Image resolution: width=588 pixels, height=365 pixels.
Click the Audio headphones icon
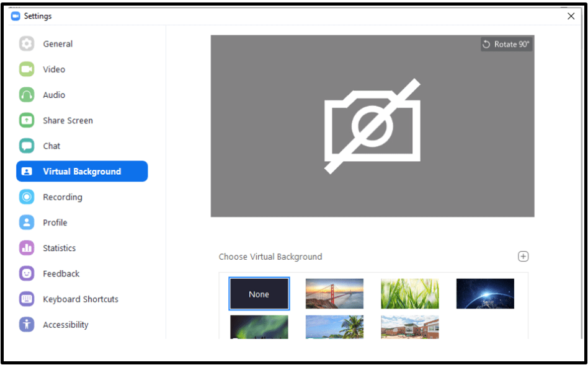point(27,95)
